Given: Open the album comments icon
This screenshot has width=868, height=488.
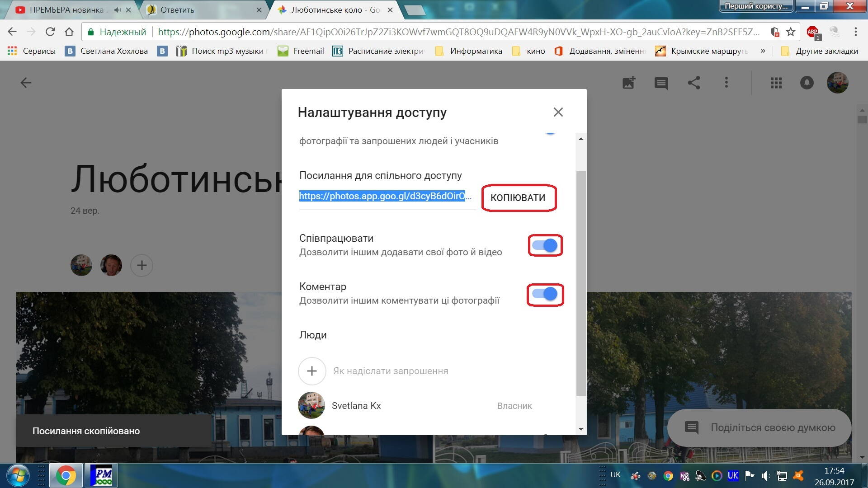Looking at the screenshot, I should click(661, 83).
